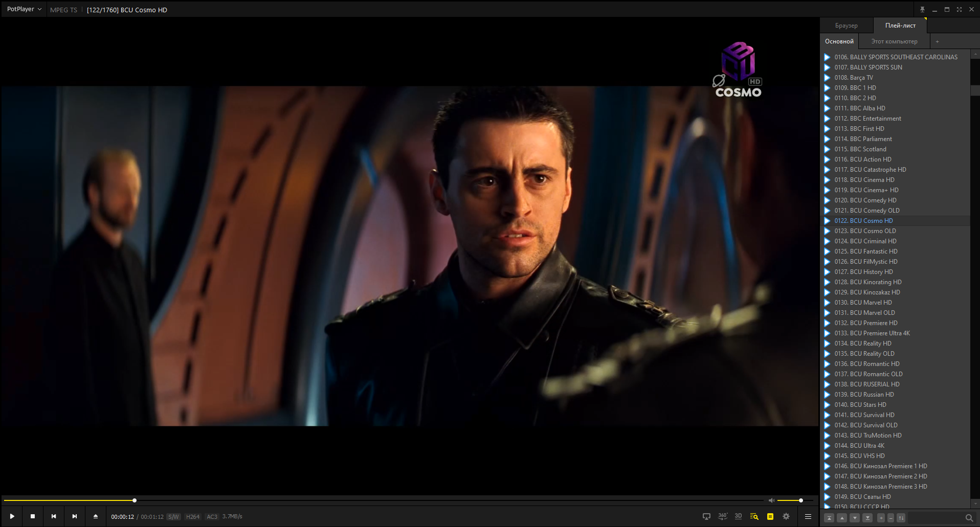This screenshot has width=980, height=527.
Task: Click the play icon beside 0114. BBC Parliament
Action: pyautogui.click(x=827, y=139)
